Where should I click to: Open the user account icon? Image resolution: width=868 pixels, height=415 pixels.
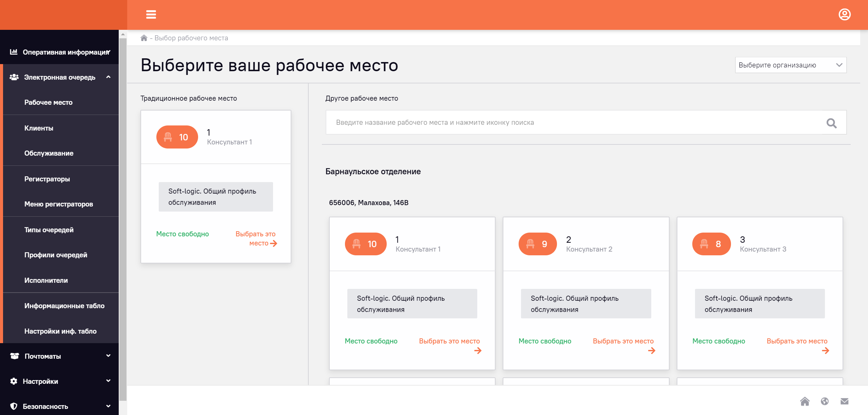[x=844, y=15]
